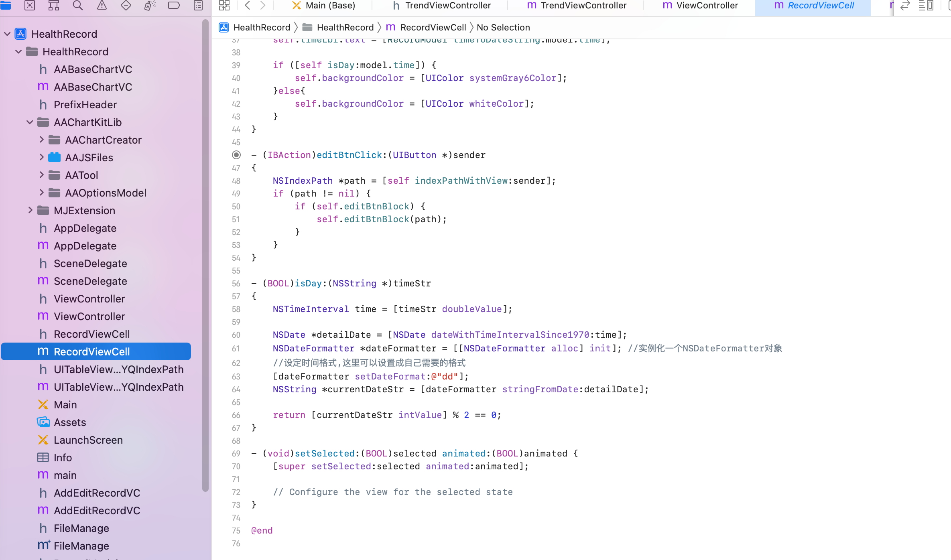
Task: Click the forward navigation arrow button
Action: coord(263,6)
